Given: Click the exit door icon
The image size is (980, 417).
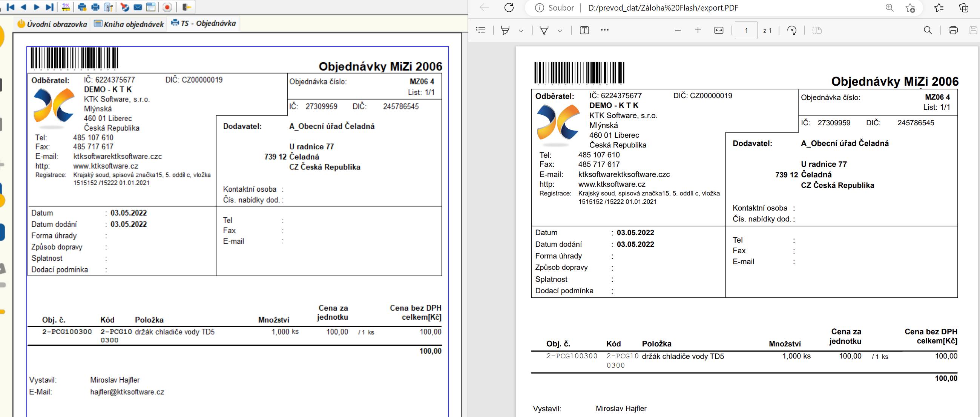Looking at the screenshot, I should tap(186, 7).
